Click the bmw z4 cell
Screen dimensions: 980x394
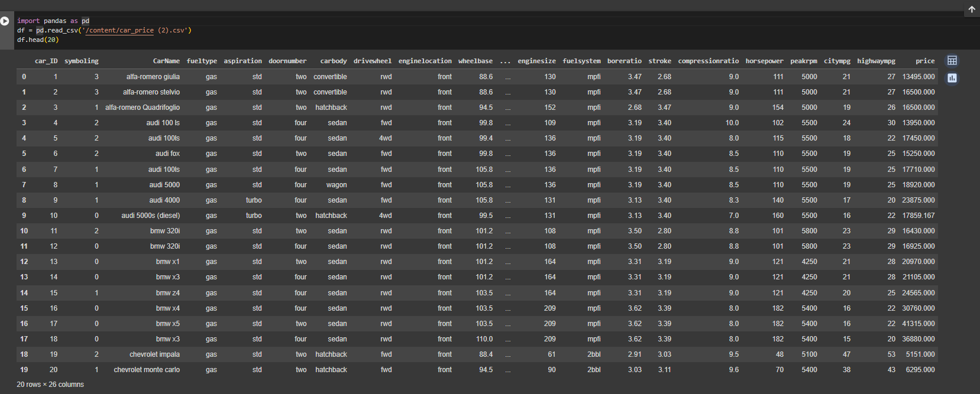click(x=168, y=293)
